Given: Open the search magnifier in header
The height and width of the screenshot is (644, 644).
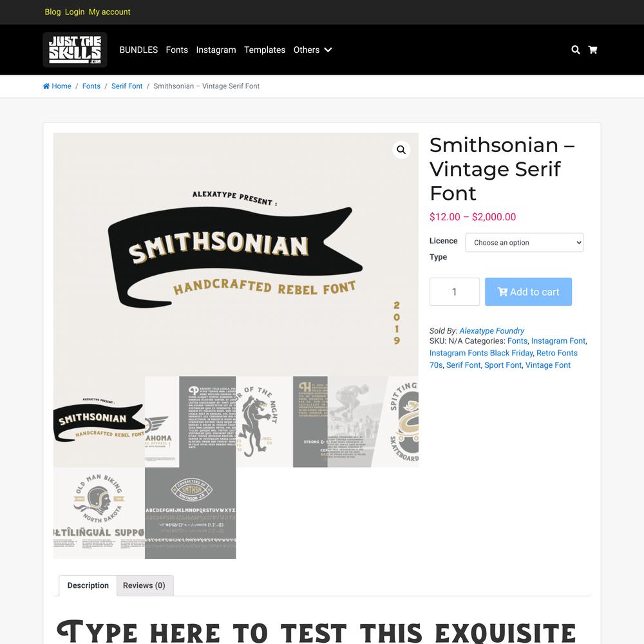Looking at the screenshot, I should coord(575,50).
